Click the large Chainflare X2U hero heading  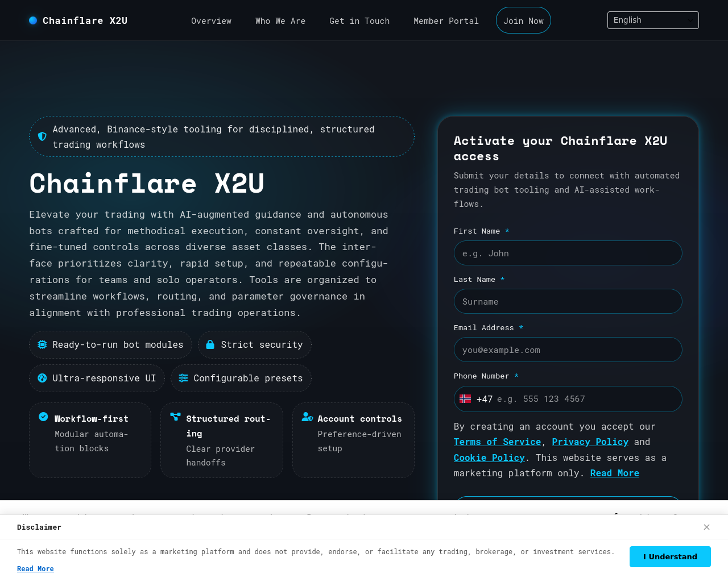click(x=147, y=184)
